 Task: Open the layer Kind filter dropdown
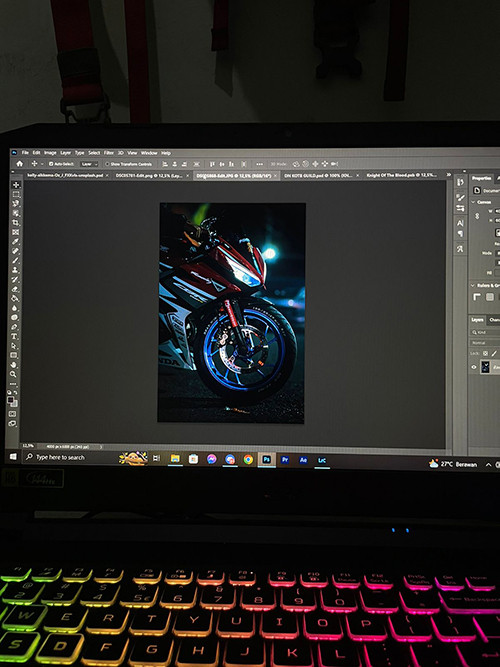[x=485, y=333]
